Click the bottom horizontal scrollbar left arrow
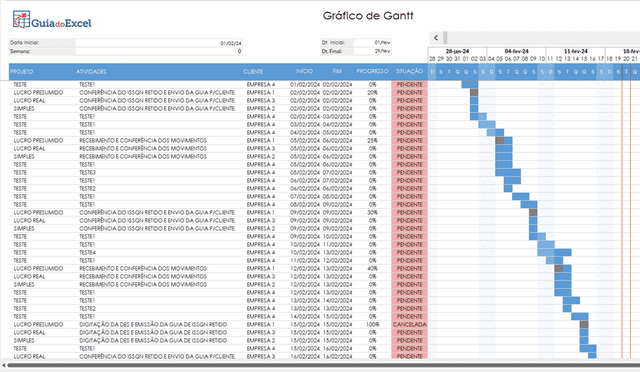Viewport: 640px width, 372px height. tap(4, 365)
